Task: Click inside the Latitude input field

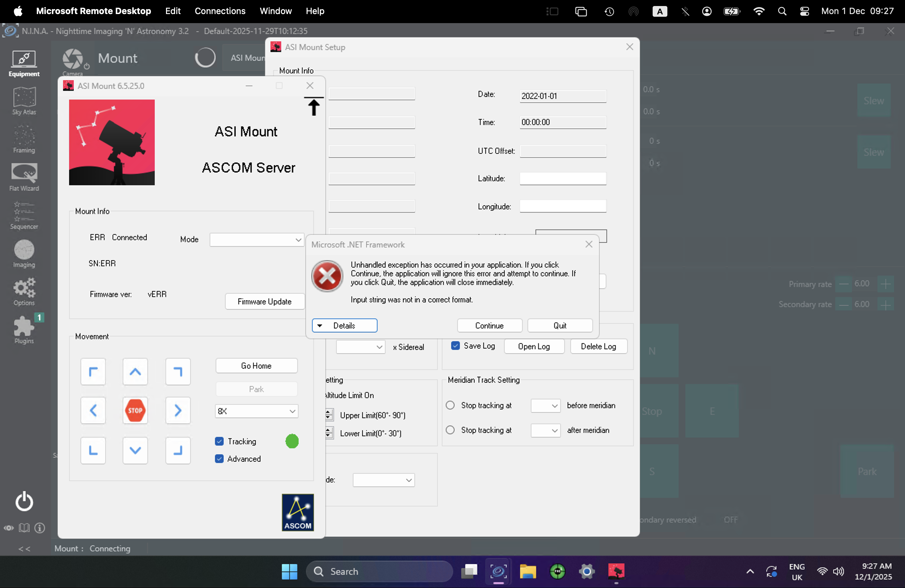Action: [x=562, y=179]
